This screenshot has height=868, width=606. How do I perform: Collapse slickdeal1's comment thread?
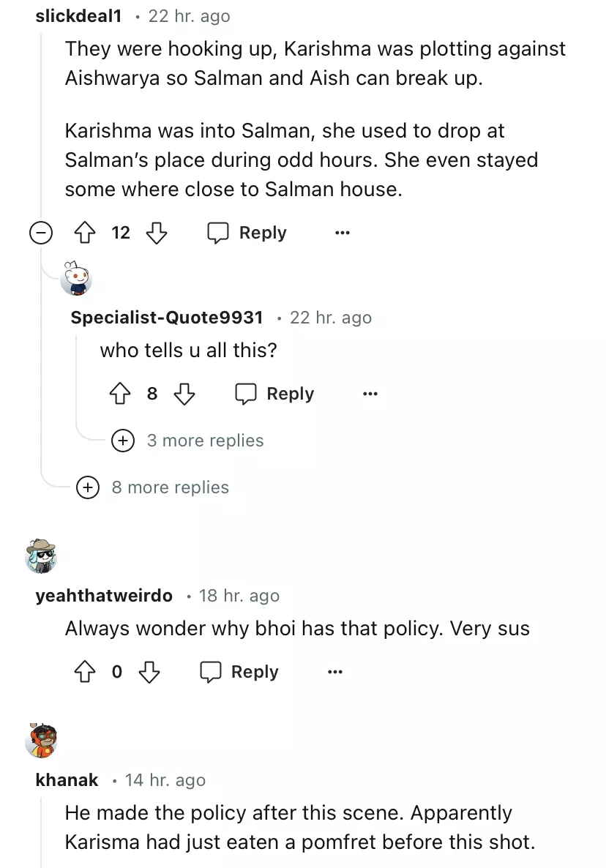tap(41, 233)
